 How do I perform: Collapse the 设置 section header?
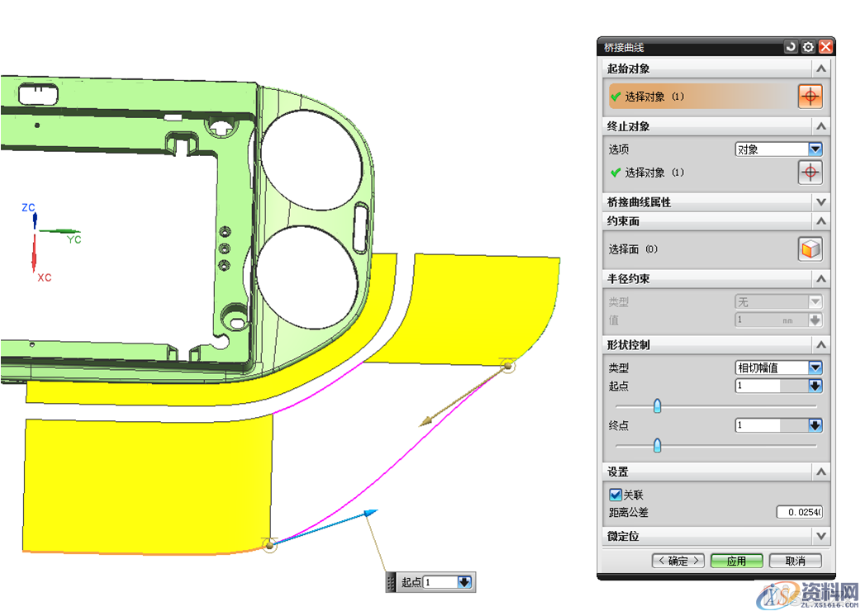tap(820, 471)
